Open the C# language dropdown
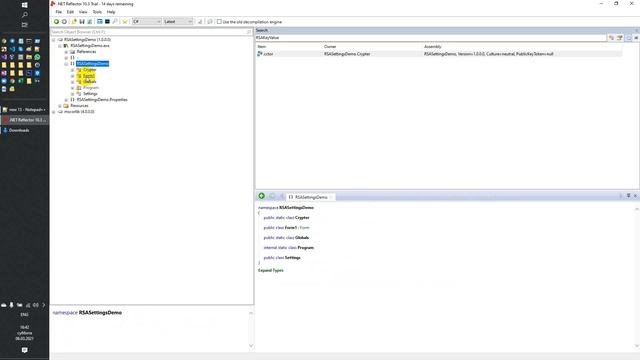Viewport: 640px width, 360px height. pos(147,22)
